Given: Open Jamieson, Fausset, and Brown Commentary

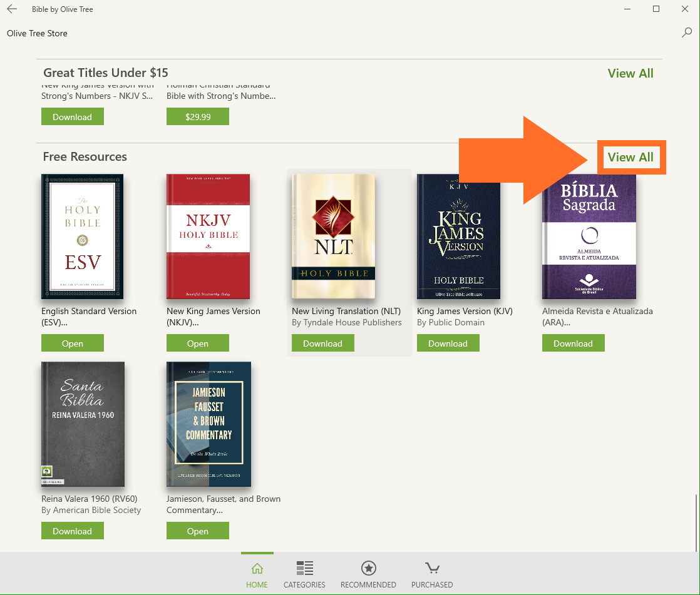Looking at the screenshot, I should [x=198, y=531].
